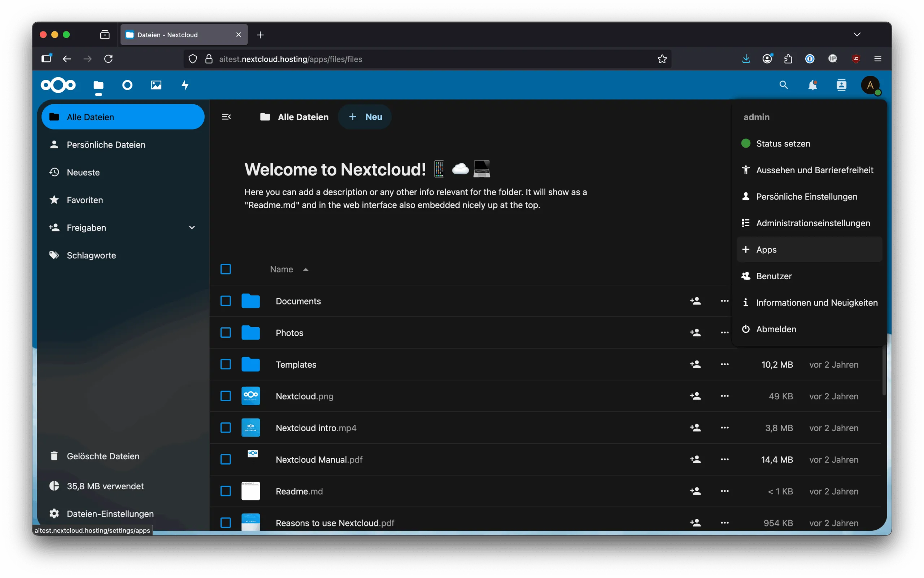
Task: Click share icon for Documents folder
Action: click(695, 301)
